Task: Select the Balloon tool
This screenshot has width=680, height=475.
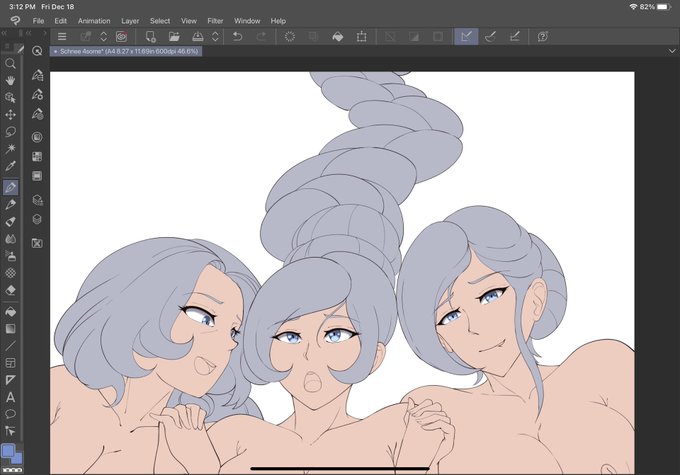Action: tap(10, 414)
